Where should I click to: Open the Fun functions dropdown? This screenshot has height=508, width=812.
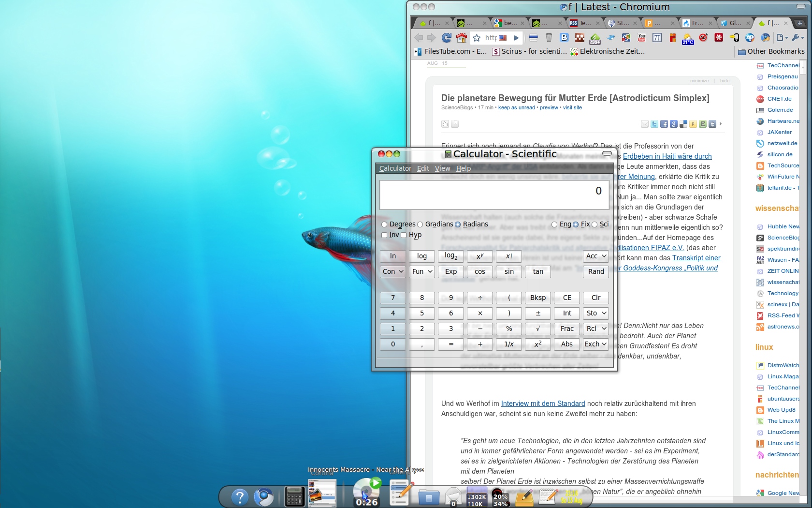coord(422,271)
